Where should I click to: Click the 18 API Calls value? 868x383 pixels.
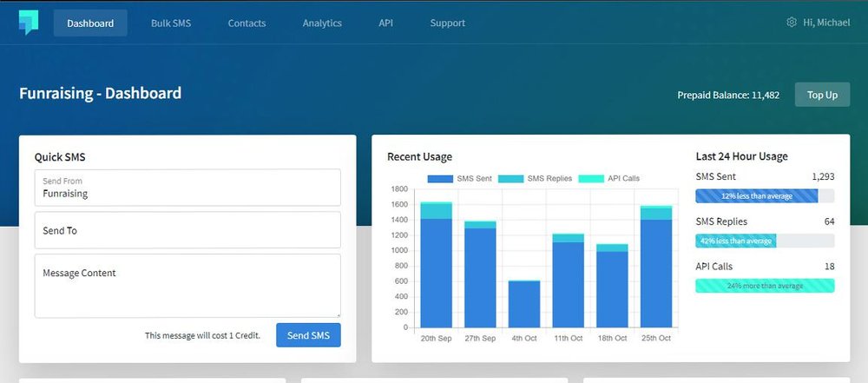[829, 267]
